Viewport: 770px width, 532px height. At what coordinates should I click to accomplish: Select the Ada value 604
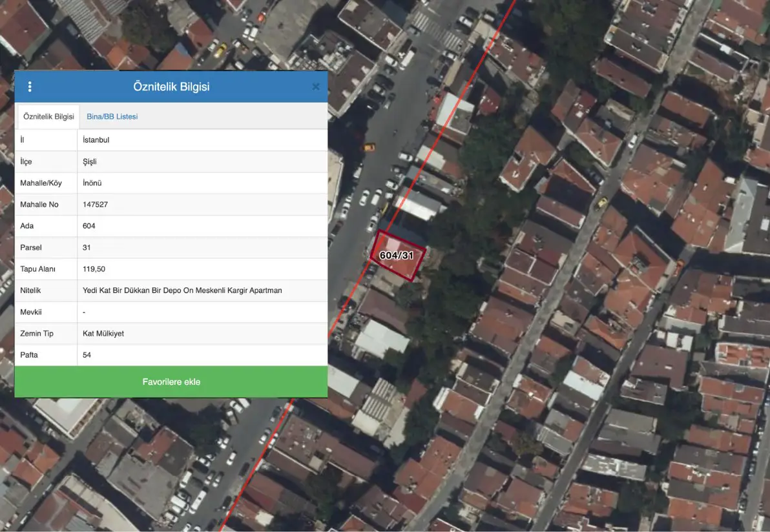pos(89,226)
